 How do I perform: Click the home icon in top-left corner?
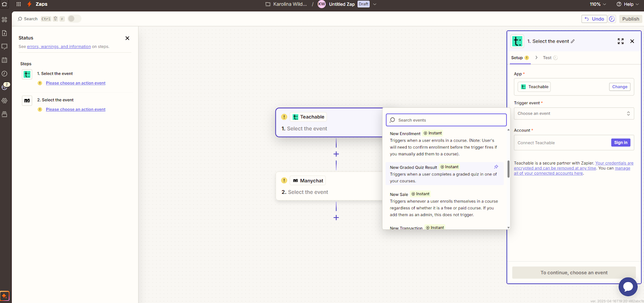tap(4, 4)
